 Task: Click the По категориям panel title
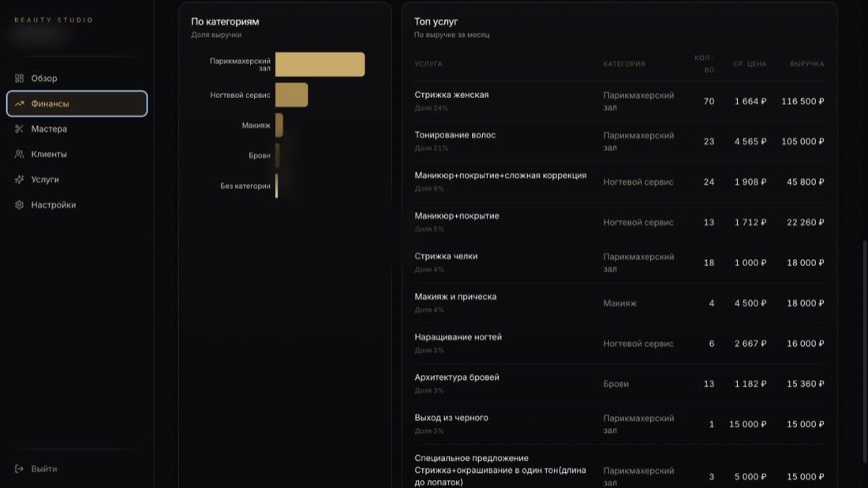click(225, 21)
